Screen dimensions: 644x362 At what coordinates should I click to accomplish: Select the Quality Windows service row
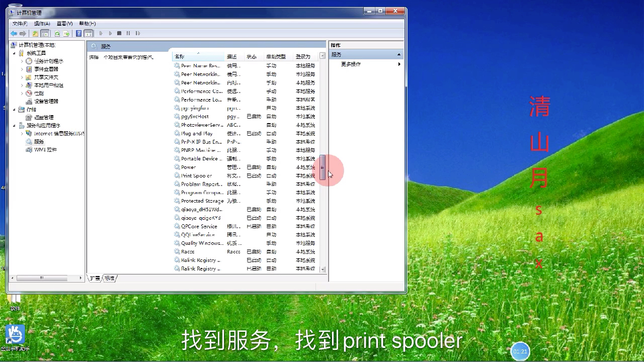click(246, 243)
